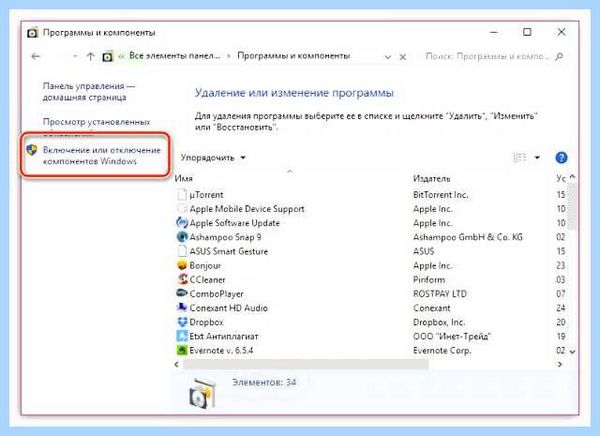Click the Bonjour icon
The image size is (600, 436).
182,265
